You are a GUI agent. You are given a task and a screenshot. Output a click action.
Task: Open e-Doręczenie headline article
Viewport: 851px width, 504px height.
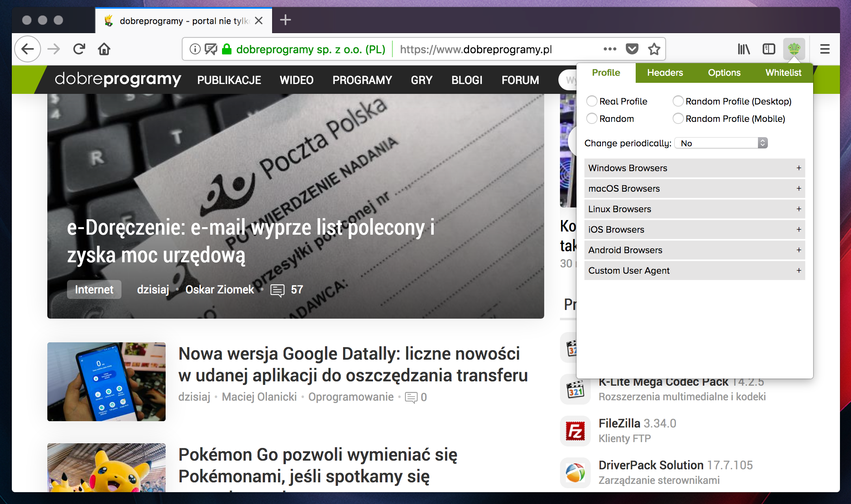point(251,241)
